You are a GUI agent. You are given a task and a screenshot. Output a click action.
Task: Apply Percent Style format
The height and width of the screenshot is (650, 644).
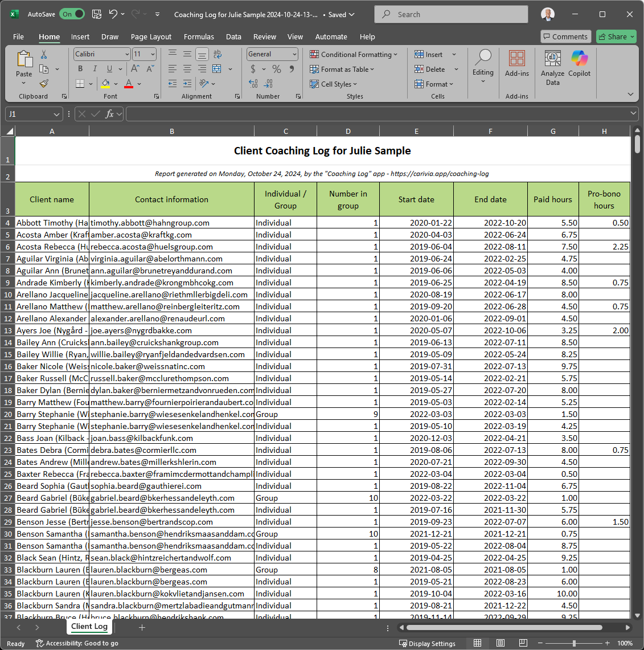click(276, 69)
